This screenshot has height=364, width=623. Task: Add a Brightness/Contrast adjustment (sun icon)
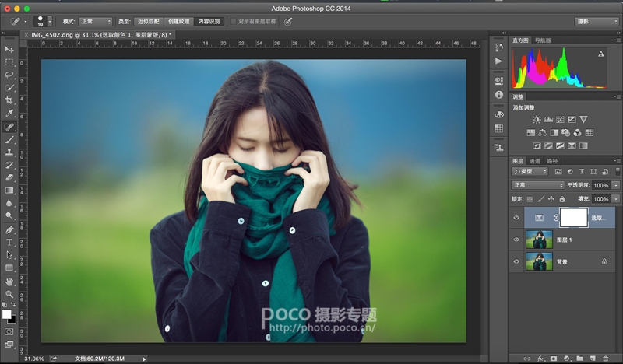(x=537, y=119)
